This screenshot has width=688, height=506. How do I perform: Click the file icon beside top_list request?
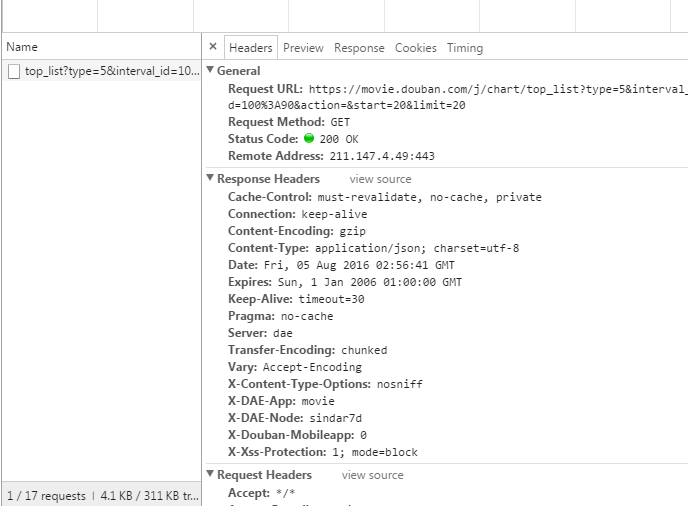click(x=14, y=71)
